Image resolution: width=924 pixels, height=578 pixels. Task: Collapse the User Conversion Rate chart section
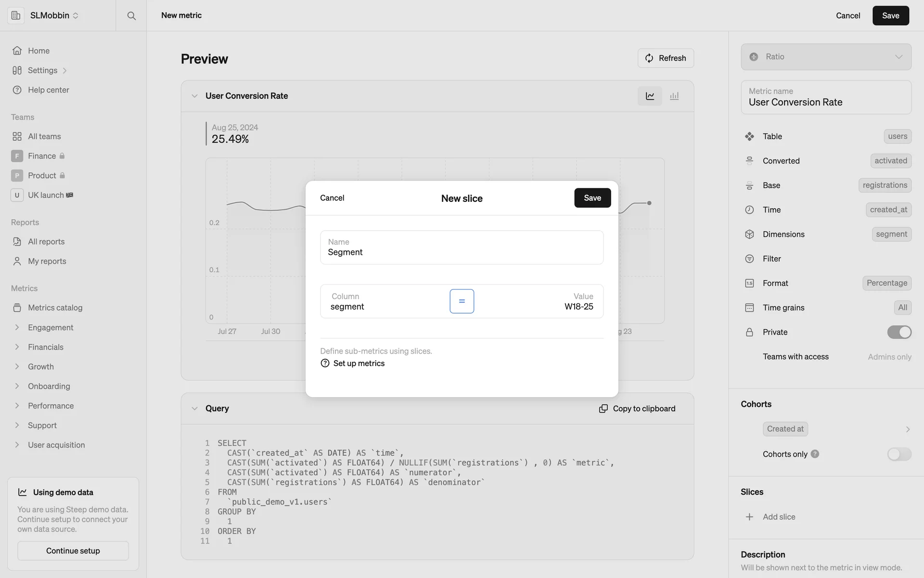194,96
